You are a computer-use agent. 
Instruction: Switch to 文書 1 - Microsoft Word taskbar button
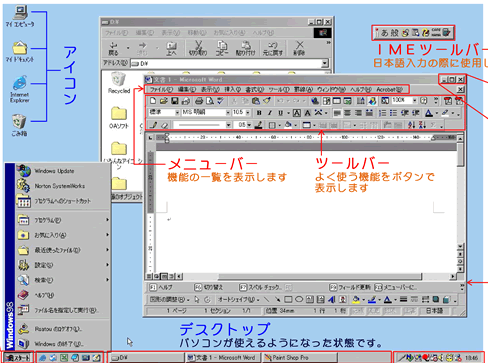223,358
